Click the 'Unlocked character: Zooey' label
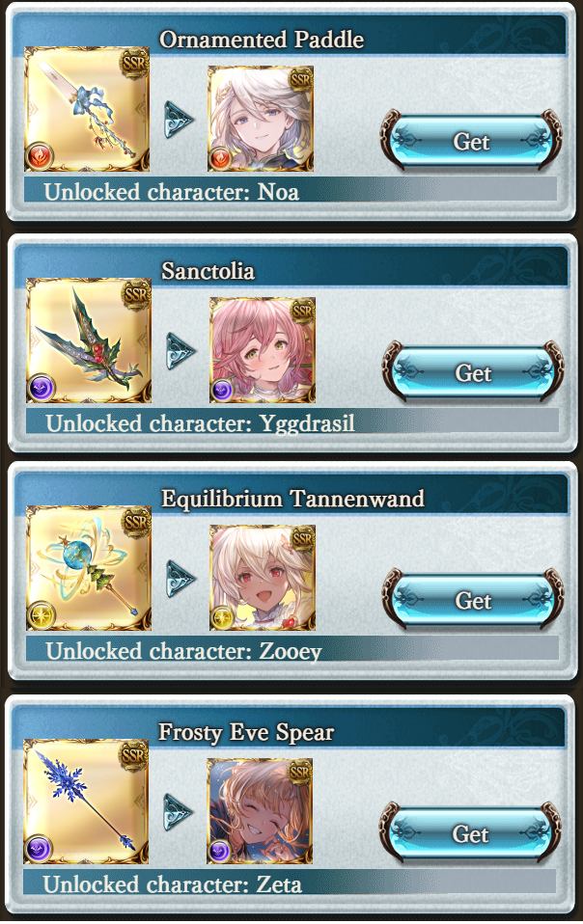Image resolution: width=583 pixels, height=924 pixels. [x=184, y=651]
